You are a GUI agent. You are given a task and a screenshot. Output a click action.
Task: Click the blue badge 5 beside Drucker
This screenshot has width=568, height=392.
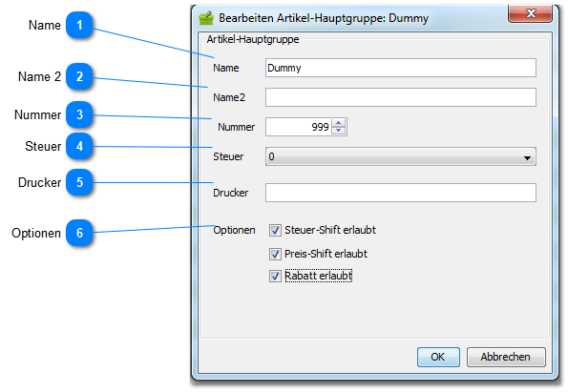tap(79, 182)
